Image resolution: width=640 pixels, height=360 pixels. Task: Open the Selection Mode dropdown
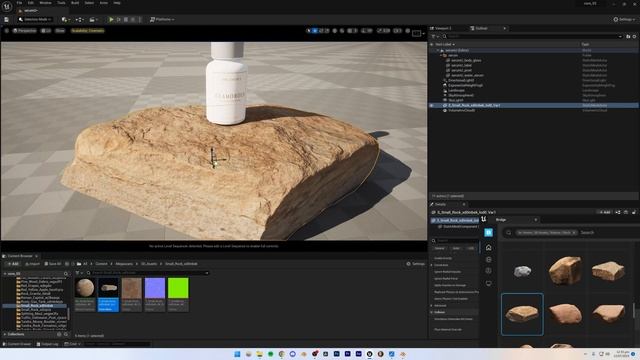[35, 19]
